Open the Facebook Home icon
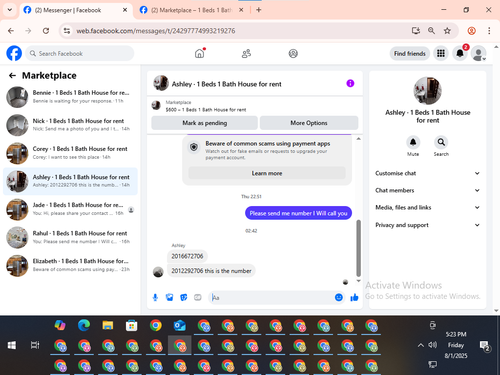The image size is (500, 375). [199, 53]
